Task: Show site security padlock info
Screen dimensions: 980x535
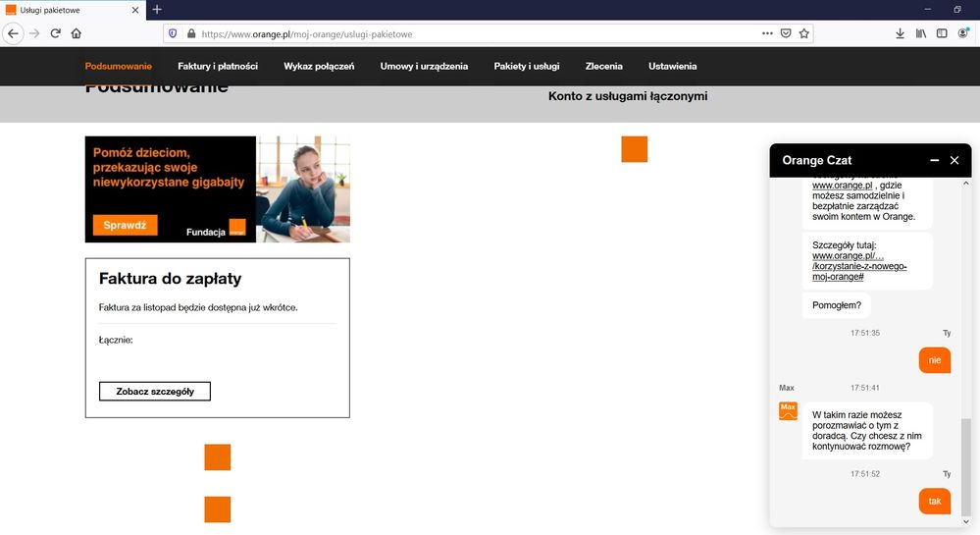Action: tap(191, 33)
